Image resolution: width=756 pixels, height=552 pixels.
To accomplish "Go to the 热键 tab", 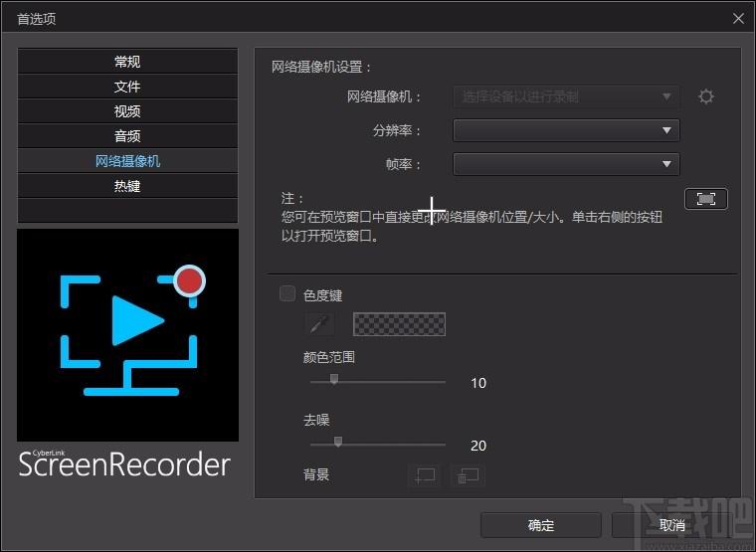I will 127,186.
